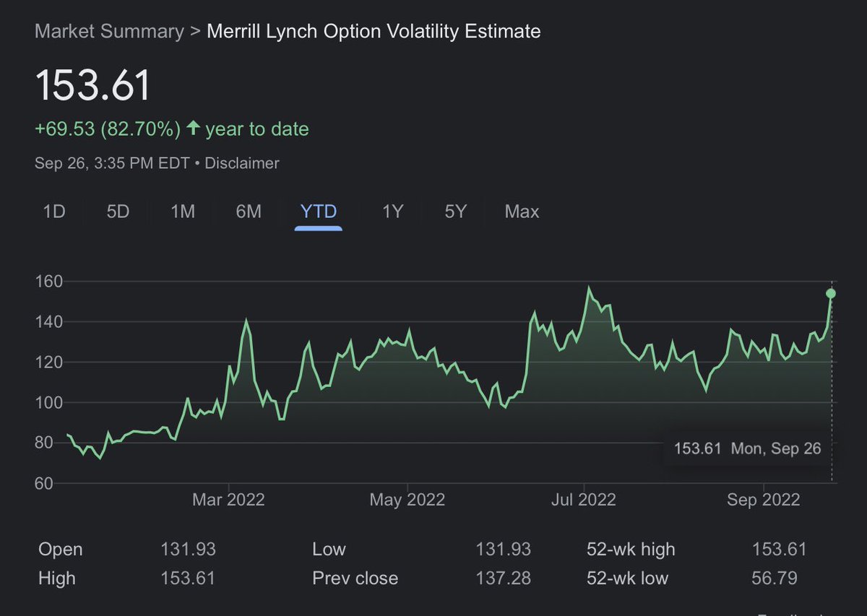This screenshot has width=867, height=616.
Task: Click the green up arrow beside year to date
Action: pyautogui.click(x=193, y=129)
